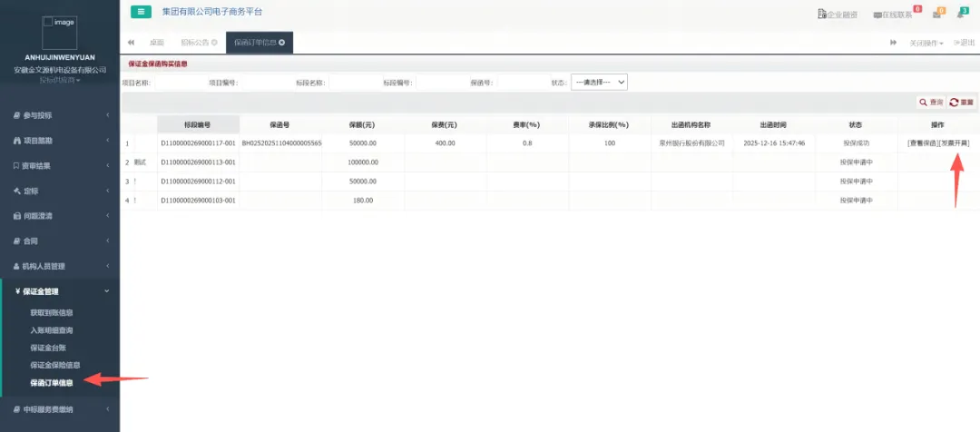The height and width of the screenshot is (432, 980).
Task: Focus the 标段编号 filter input field
Action: click(443, 83)
